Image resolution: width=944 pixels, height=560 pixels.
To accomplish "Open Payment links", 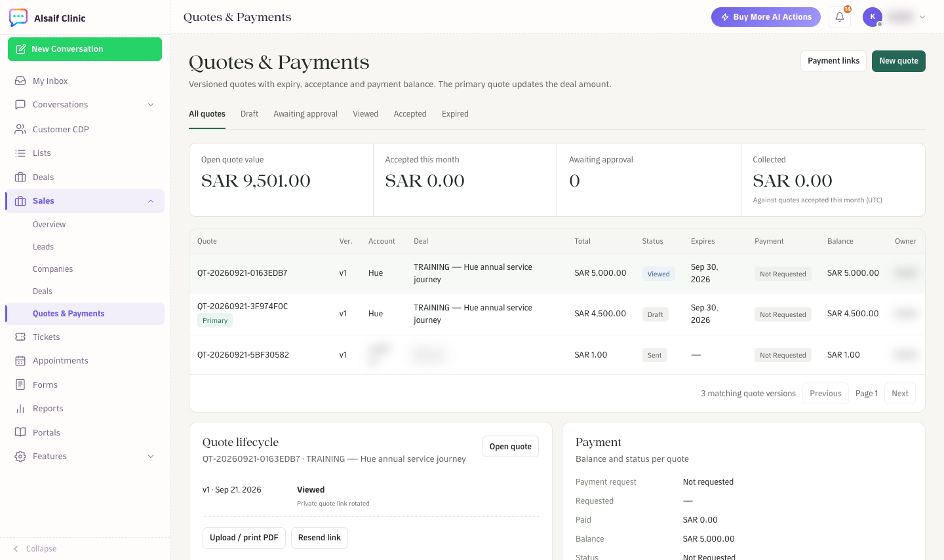I will (x=833, y=61).
